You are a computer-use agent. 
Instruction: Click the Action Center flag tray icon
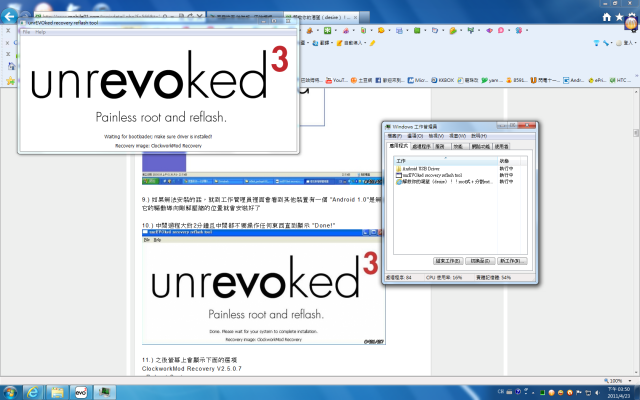(579, 393)
